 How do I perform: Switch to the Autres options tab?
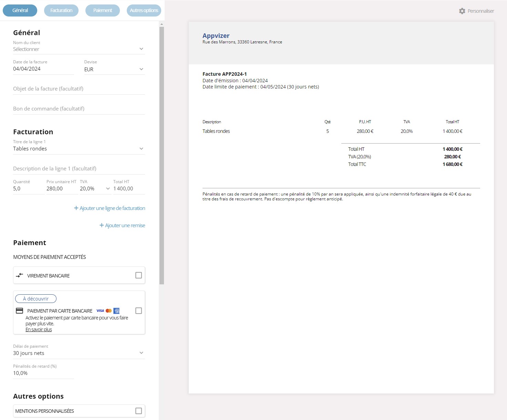pos(144,10)
